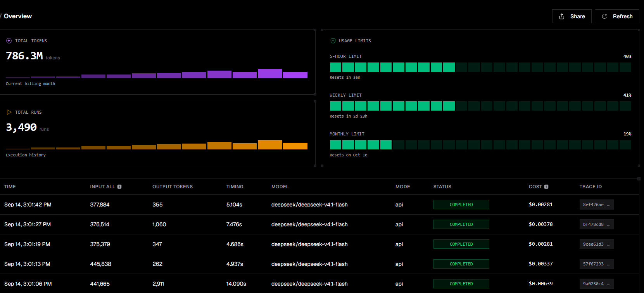Sort by the TIME column header
Viewport: 644px width, 293px height.
pos(10,187)
